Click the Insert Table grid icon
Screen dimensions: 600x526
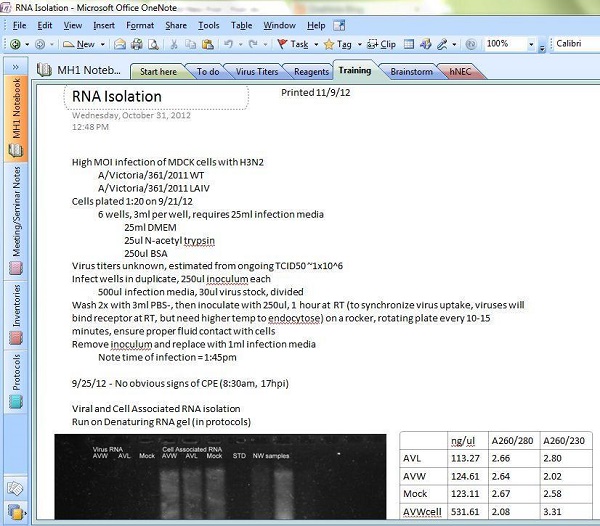tap(409, 44)
